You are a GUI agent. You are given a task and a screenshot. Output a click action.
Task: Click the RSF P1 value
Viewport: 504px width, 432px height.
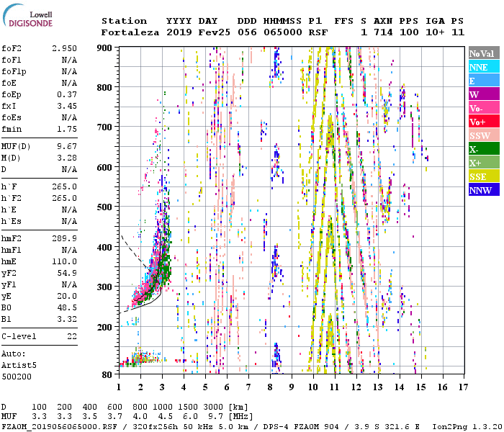[x=318, y=32]
